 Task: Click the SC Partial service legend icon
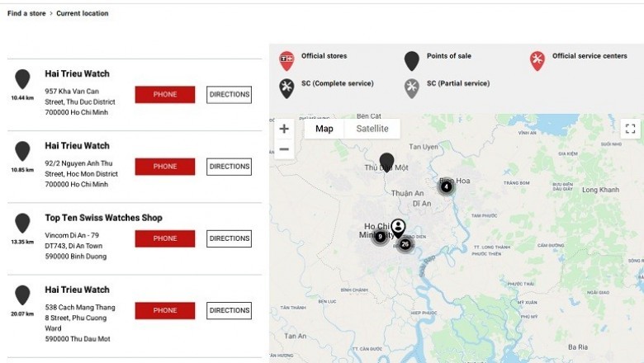pos(411,88)
